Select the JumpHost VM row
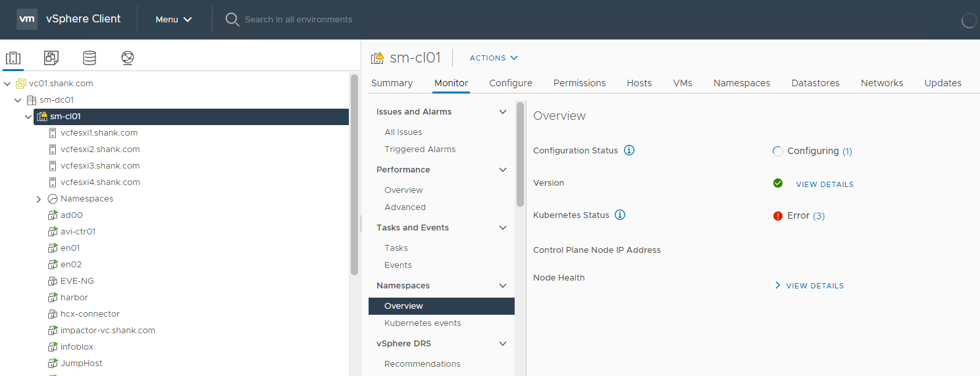 click(82, 363)
